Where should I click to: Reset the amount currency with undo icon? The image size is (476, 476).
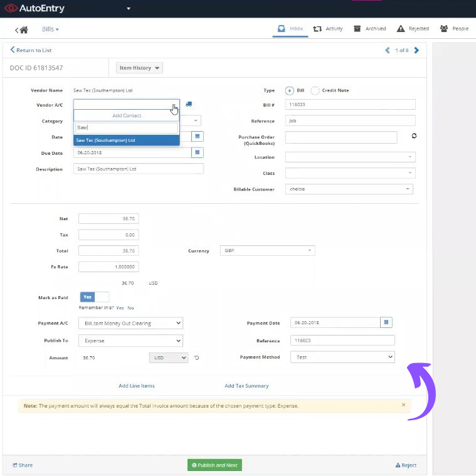(196, 357)
